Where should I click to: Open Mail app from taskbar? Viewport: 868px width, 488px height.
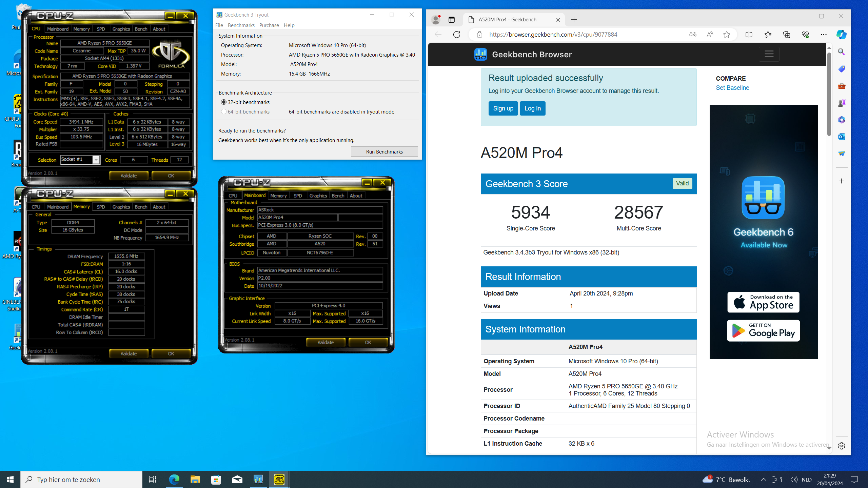tap(237, 480)
